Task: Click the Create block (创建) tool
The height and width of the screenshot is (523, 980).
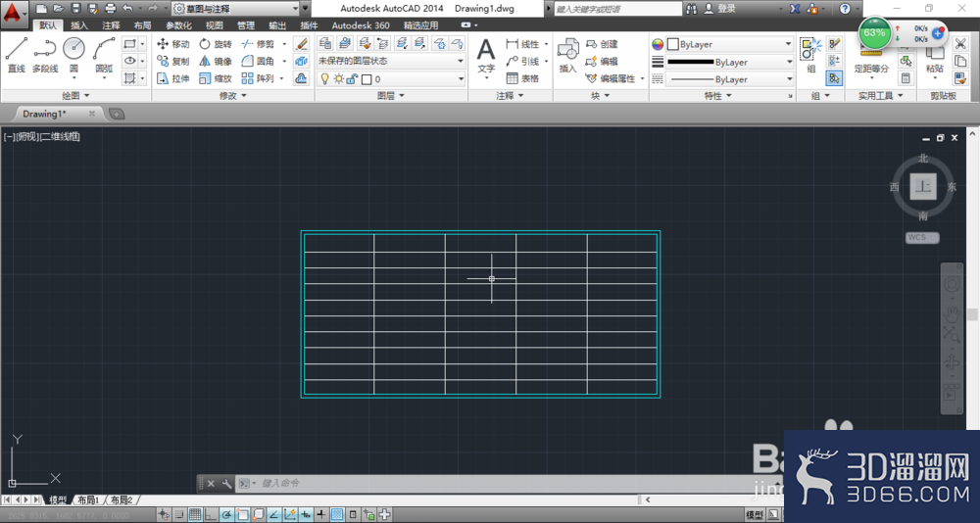Action: point(602,44)
